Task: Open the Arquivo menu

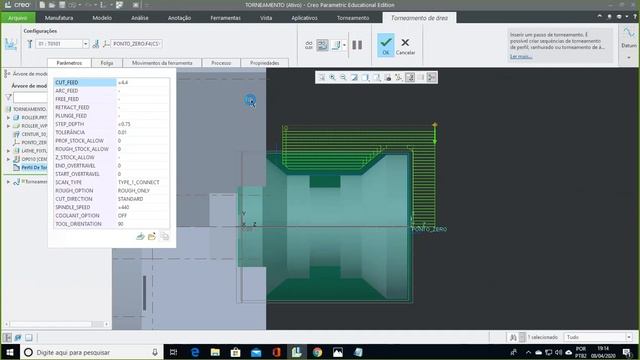Action: 18,18
